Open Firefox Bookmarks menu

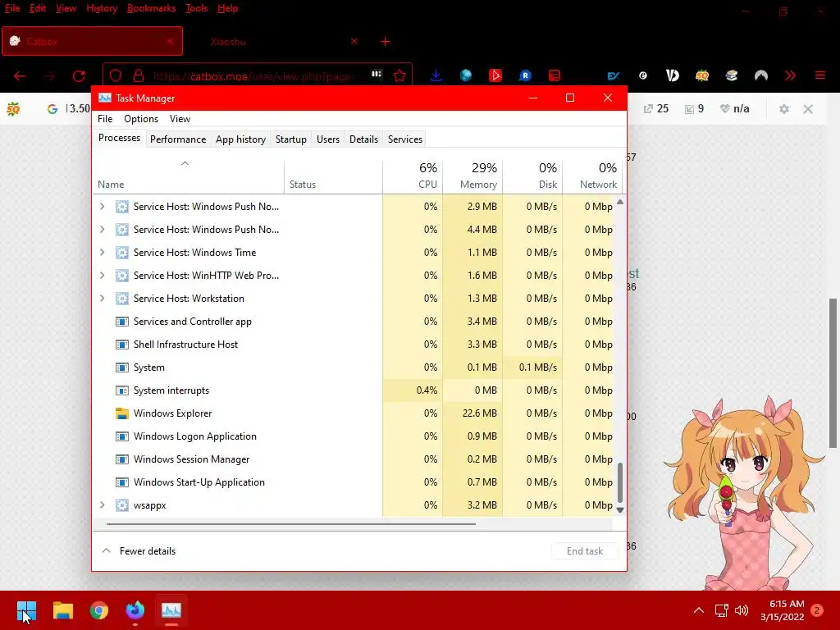tap(151, 8)
